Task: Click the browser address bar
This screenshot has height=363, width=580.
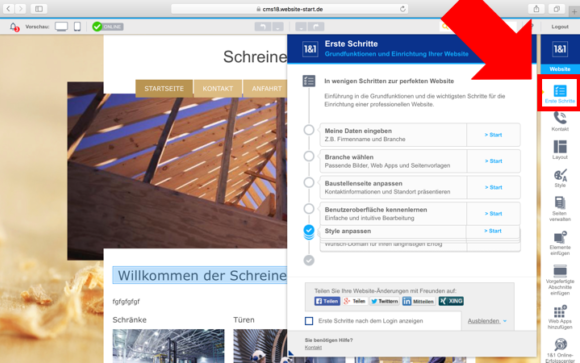Action: 290,9
